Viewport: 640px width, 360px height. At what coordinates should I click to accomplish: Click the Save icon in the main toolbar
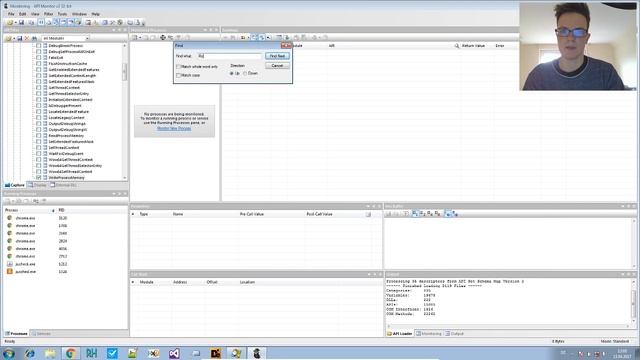click(21, 22)
